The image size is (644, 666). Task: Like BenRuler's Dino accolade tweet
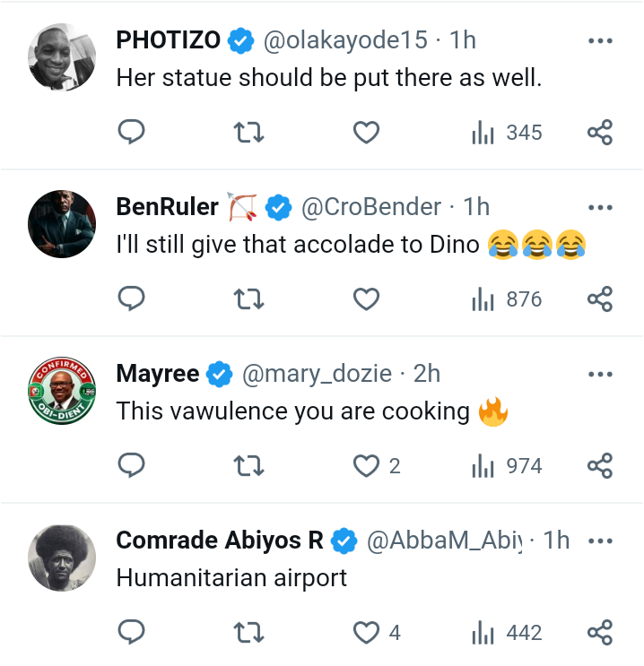tap(366, 299)
